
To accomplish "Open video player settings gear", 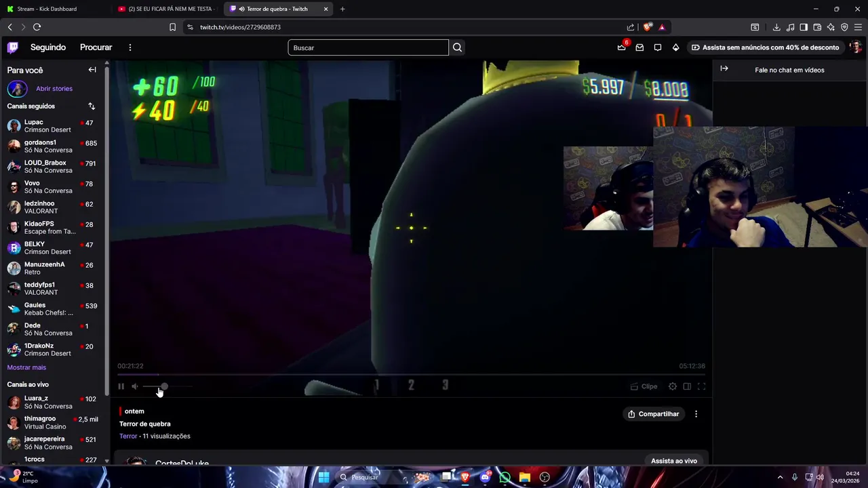I will [x=673, y=386].
